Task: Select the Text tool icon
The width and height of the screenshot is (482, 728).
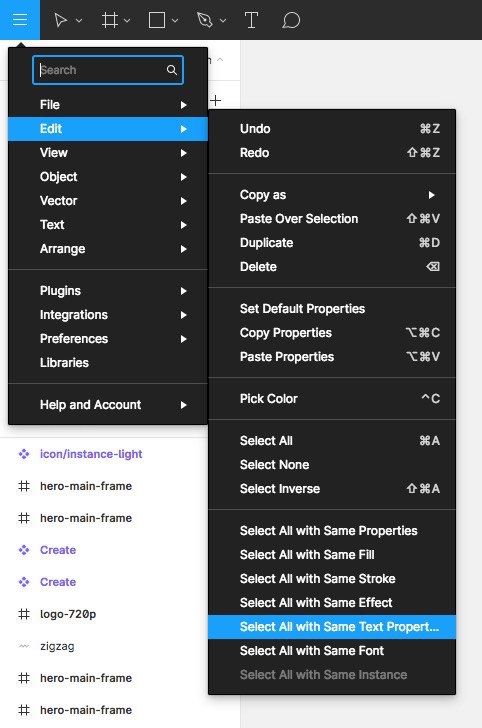Action: tap(251, 20)
